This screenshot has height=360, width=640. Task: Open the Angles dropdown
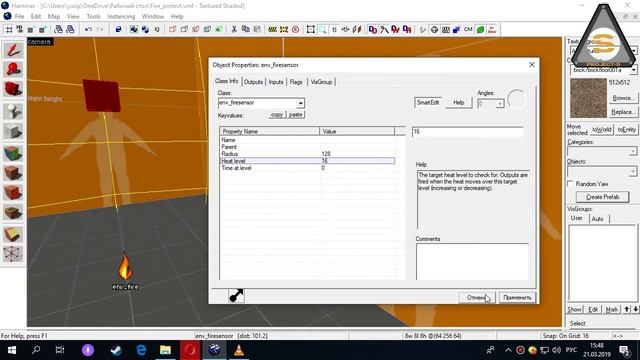(500, 104)
